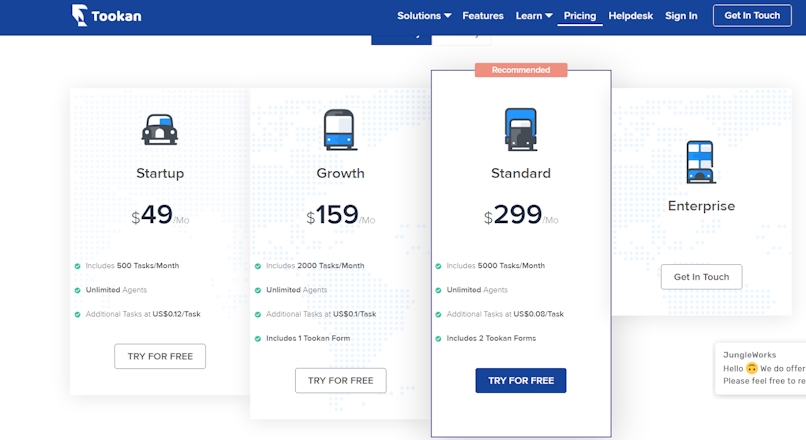The height and width of the screenshot is (440, 806).
Task: Click the Standard Unlimited Agents check icon
Action: point(438,290)
